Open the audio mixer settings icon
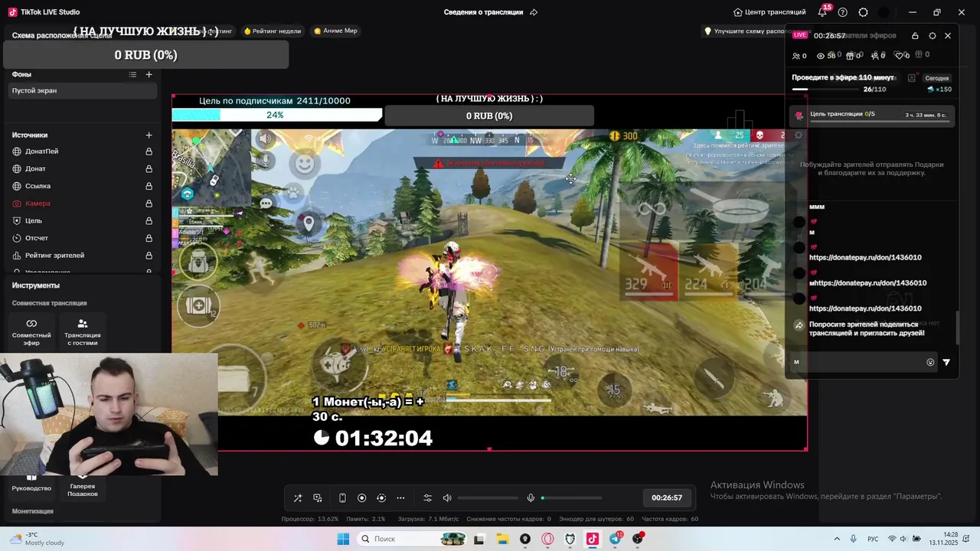The width and height of the screenshot is (980, 551). (428, 498)
